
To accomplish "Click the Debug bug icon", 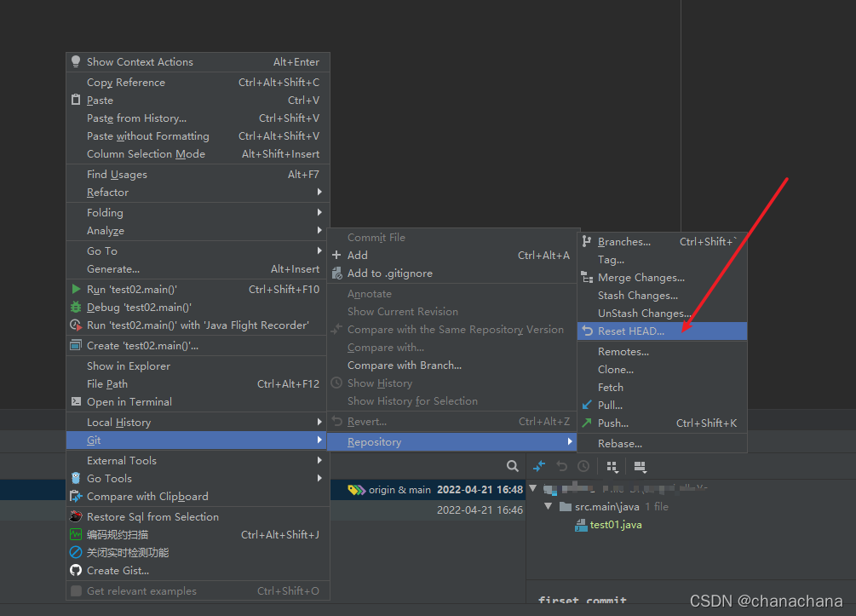I will pyautogui.click(x=76, y=307).
